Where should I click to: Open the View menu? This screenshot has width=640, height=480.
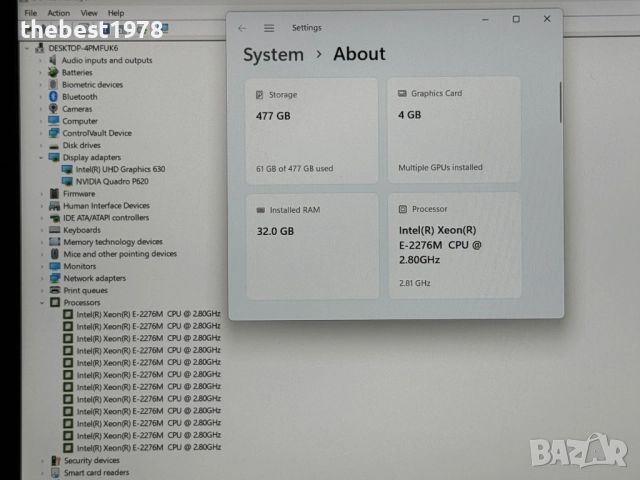coord(89,13)
